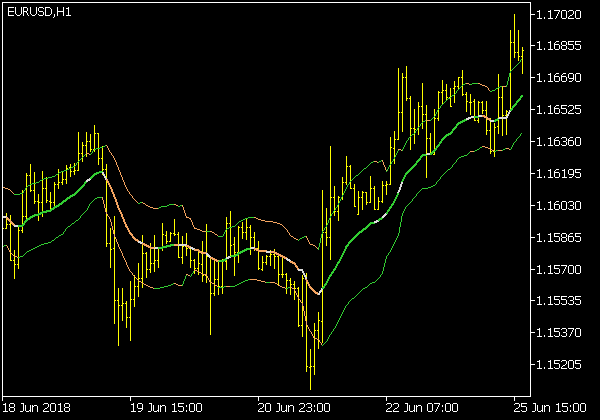Image resolution: width=600 pixels, height=420 pixels.
Task: Select the 1.15535 price label
Action: coord(559,301)
